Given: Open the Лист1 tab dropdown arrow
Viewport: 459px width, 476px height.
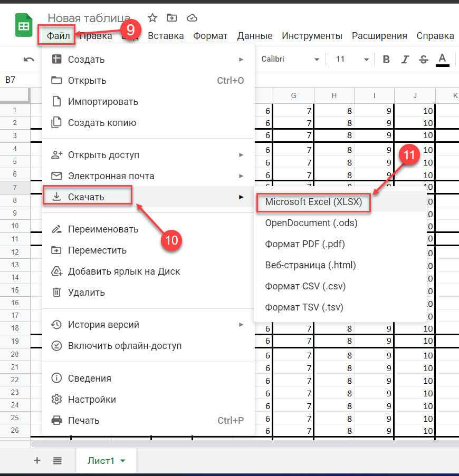Looking at the screenshot, I should coord(123,461).
